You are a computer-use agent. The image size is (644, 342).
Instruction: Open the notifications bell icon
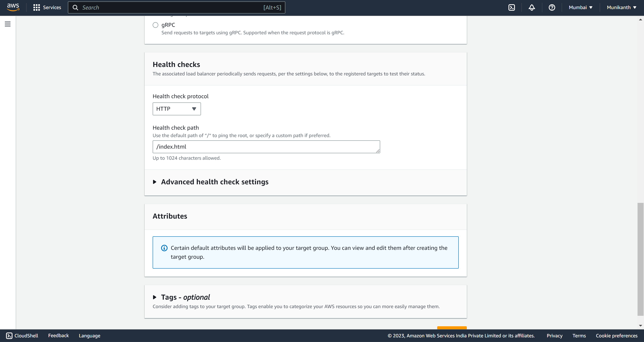[532, 7]
